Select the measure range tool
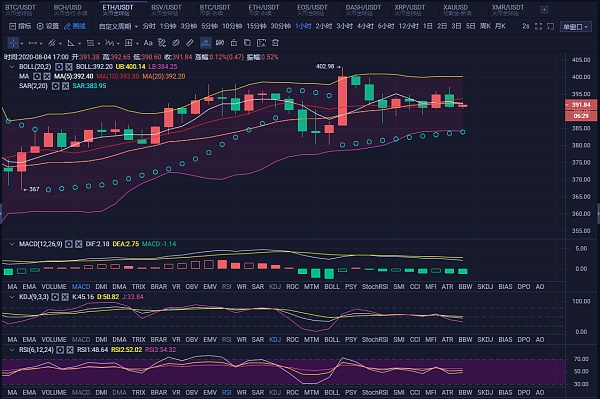600x399 pixels. (129, 43)
